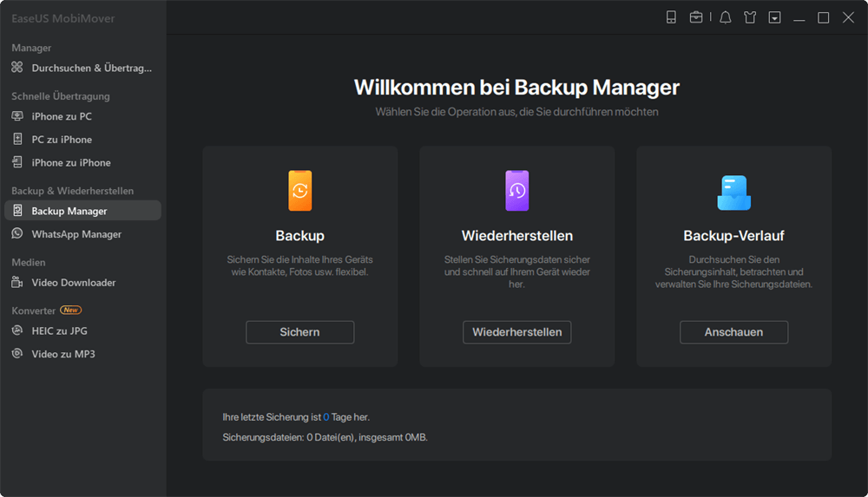The width and height of the screenshot is (868, 497).
Task: Click the blue Backup-Verlauf tray icon
Action: click(x=734, y=193)
